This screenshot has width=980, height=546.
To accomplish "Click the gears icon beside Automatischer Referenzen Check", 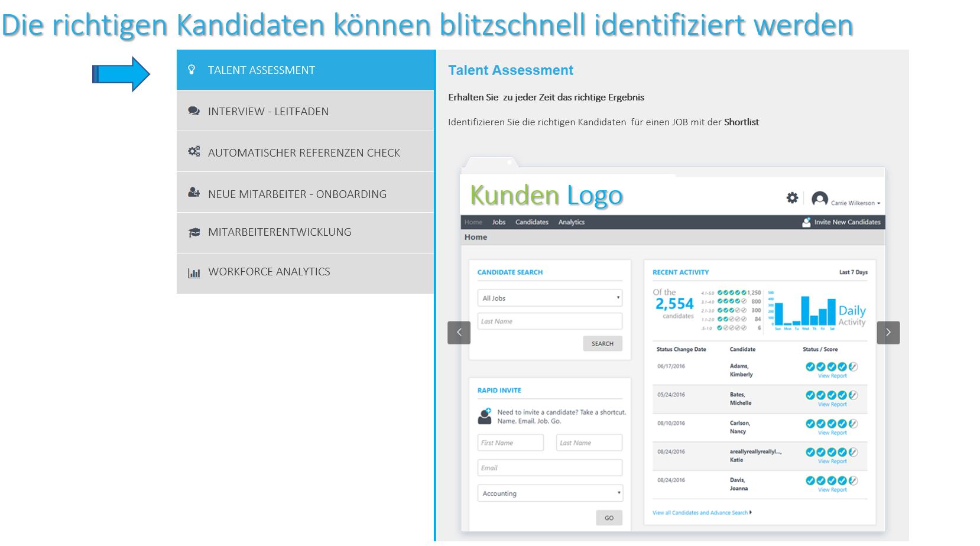I will pos(194,151).
